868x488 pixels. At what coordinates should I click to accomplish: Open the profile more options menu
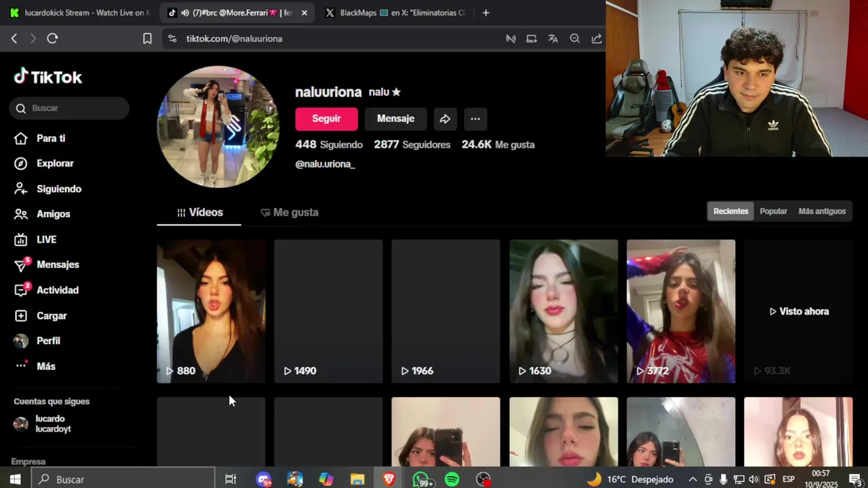(x=475, y=119)
